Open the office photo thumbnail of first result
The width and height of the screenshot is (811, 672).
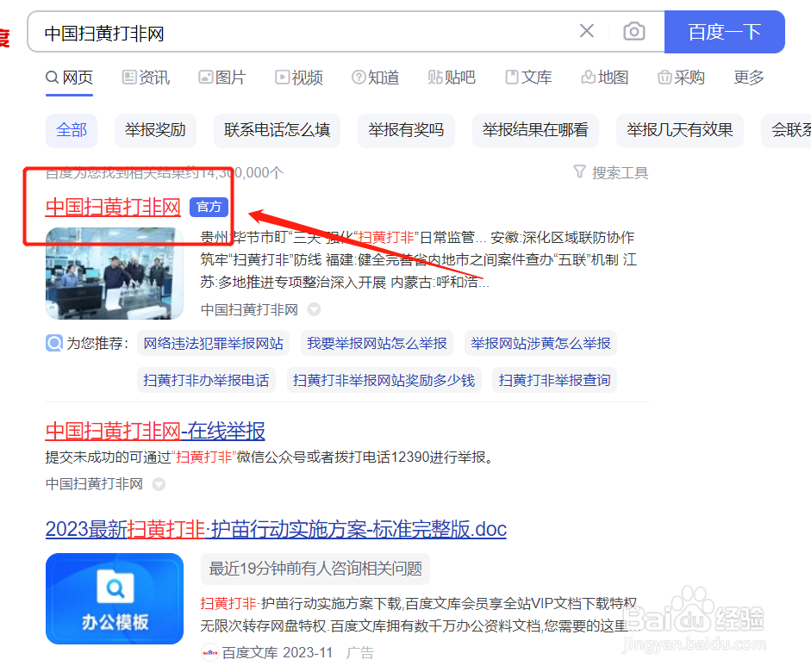(x=115, y=273)
